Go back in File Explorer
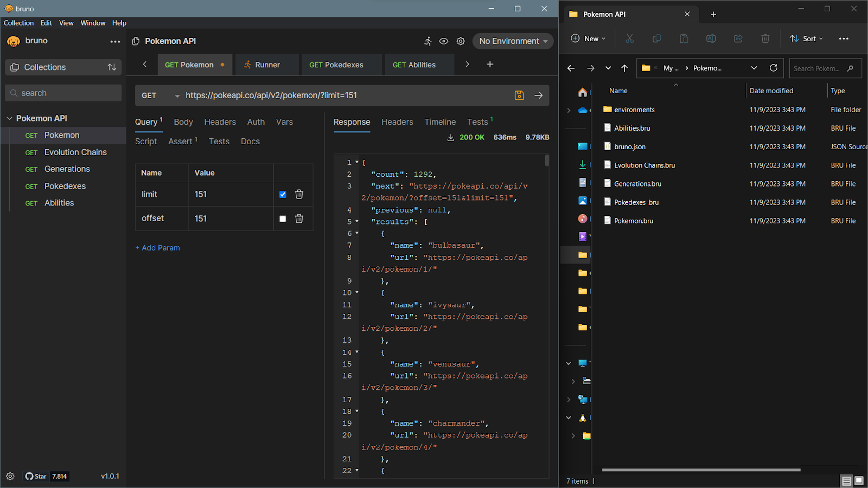The width and height of the screenshot is (868, 488). point(571,68)
